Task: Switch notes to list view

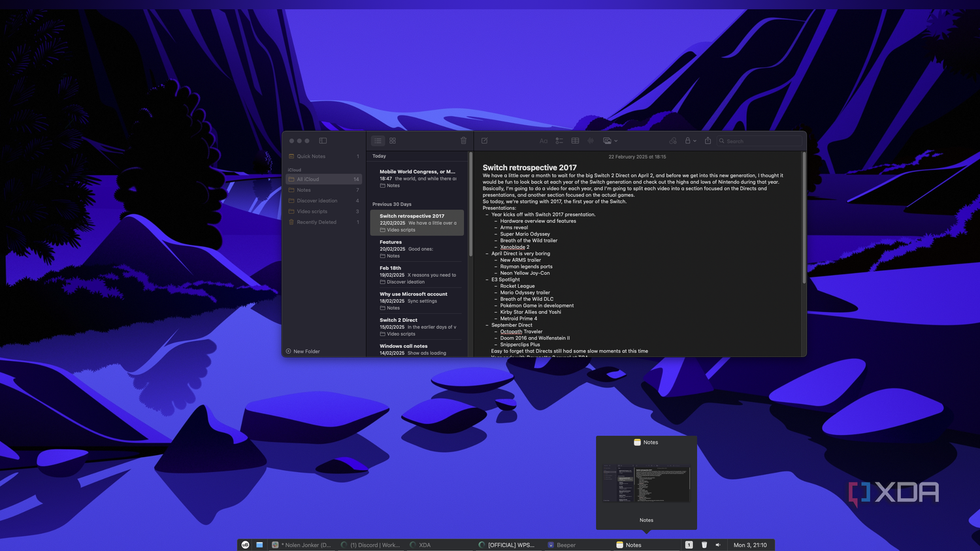Action: (x=378, y=140)
